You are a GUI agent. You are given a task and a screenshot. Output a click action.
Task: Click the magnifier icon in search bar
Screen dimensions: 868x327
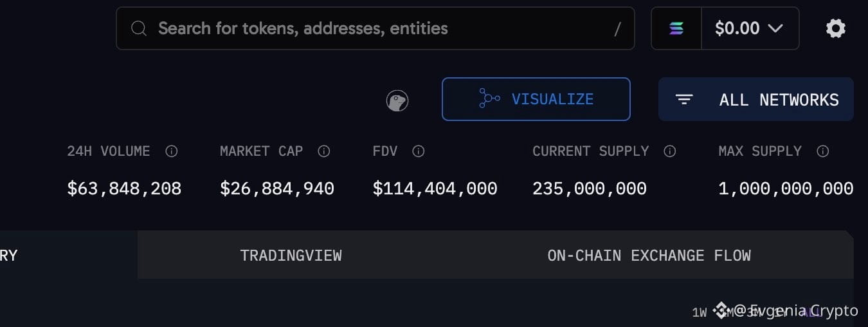pos(138,28)
